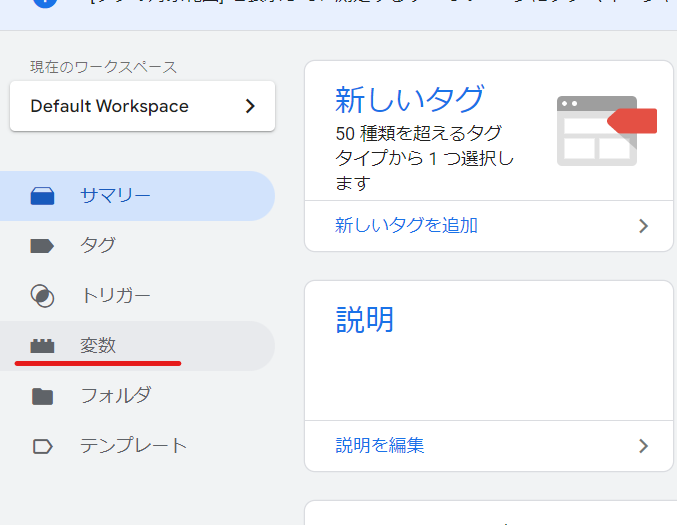Click the arrow next to 新しいタグを追加
This screenshot has width=677, height=525.
643,226
